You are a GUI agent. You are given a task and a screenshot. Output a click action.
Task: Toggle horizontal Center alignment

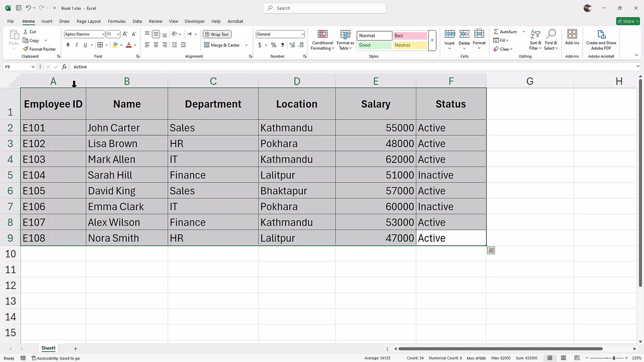pos(156,45)
